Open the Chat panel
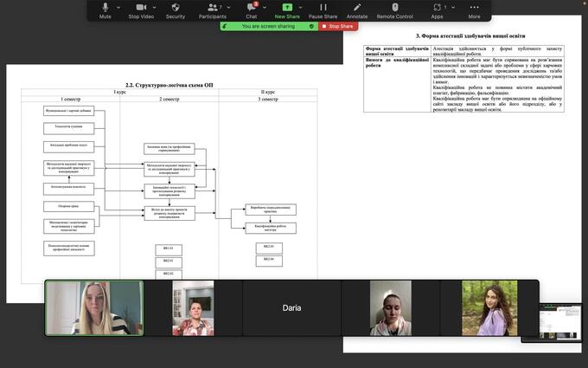 click(251, 9)
